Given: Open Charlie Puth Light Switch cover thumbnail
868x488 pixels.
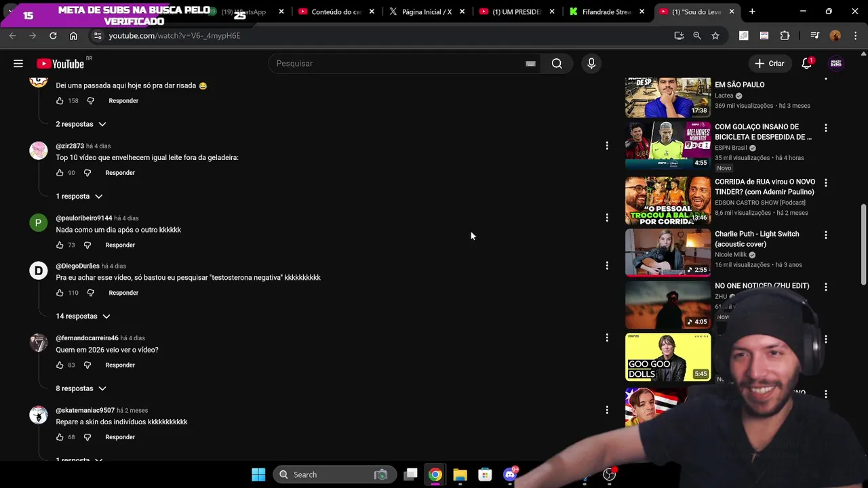Looking at the screenshot, I should coord(668,252).
